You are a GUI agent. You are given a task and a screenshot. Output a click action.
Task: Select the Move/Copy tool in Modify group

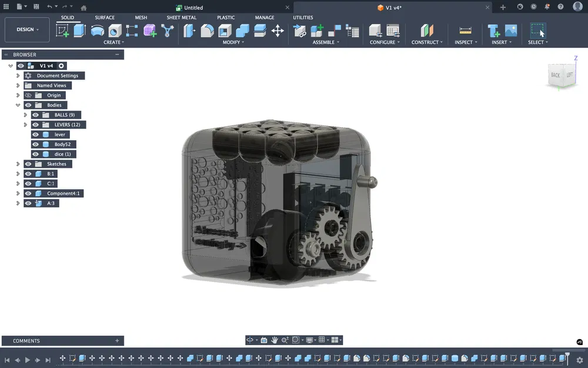(x=278, y=31)
